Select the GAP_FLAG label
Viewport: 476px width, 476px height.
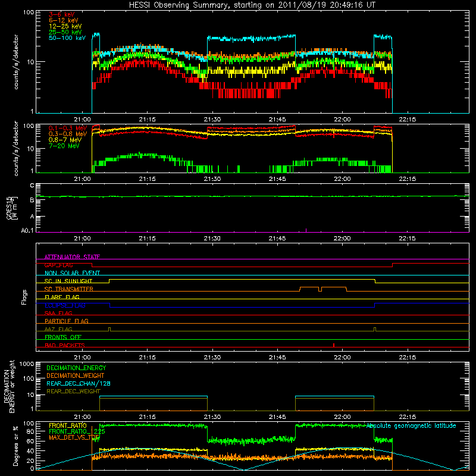click(58, 265)
